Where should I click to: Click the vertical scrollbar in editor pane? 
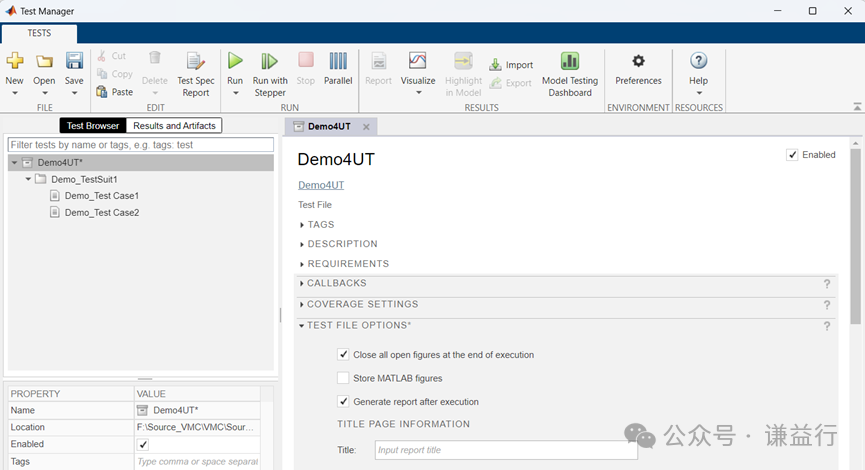[x=856, y=237]
